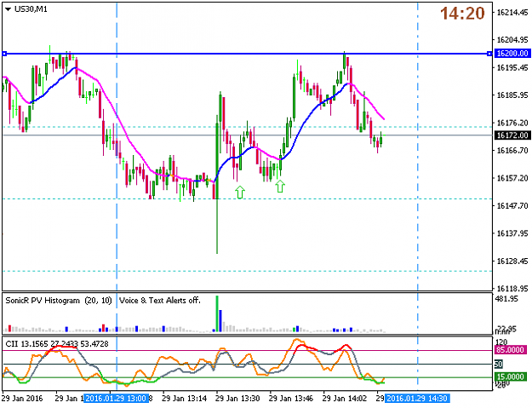Click the 29 Jan 14:02 time axis label
Image resolution: width=532 pixels, height=408 pixels.
(345, 398)
